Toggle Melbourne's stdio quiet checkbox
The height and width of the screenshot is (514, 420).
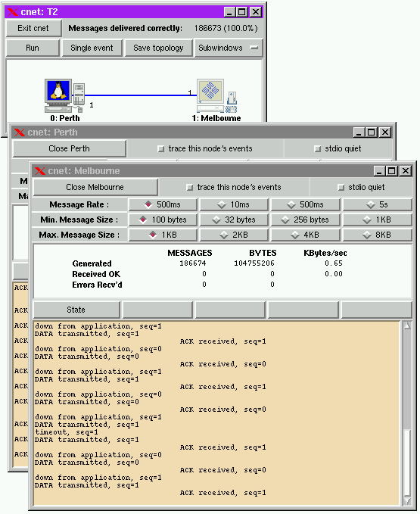tap(341, 188)
